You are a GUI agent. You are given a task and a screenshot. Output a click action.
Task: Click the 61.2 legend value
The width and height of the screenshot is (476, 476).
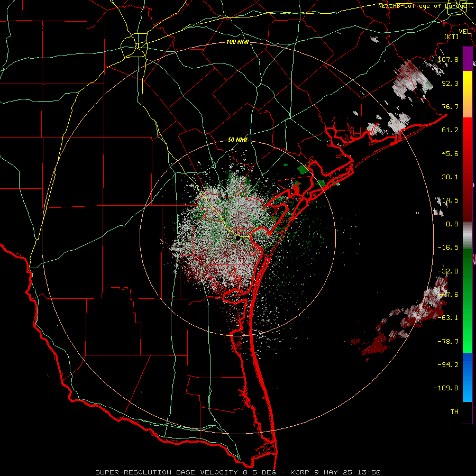coord(450,130)
